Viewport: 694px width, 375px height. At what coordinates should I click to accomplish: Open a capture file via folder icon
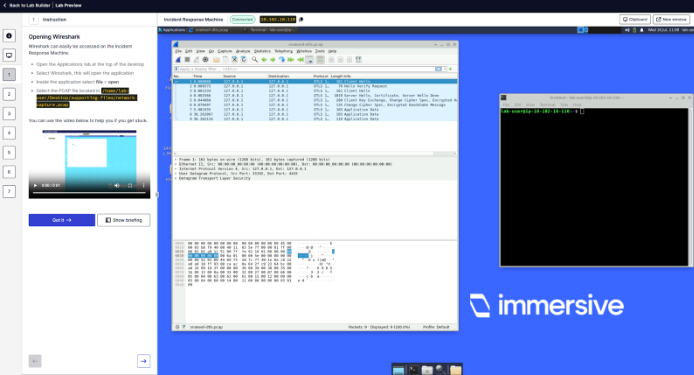click(216, 60)
